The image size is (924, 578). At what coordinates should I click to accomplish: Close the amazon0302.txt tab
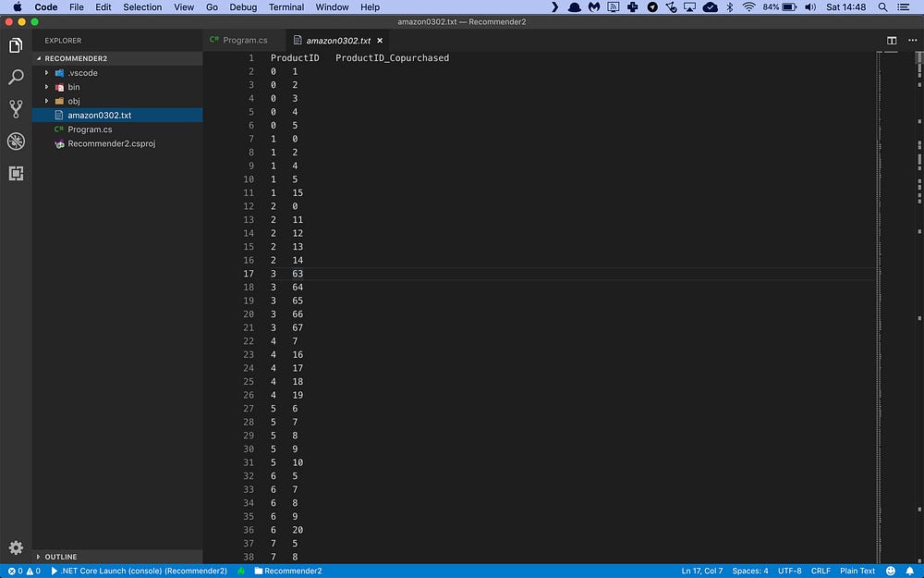[380, 41]
